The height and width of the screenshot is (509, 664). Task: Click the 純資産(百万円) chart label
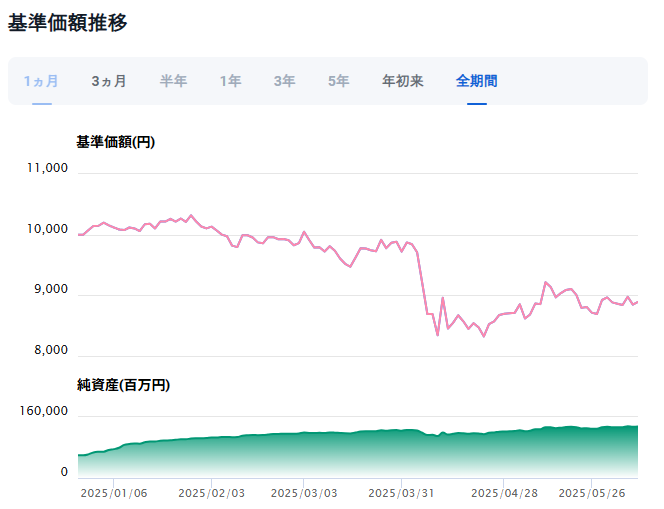[123, 385]
